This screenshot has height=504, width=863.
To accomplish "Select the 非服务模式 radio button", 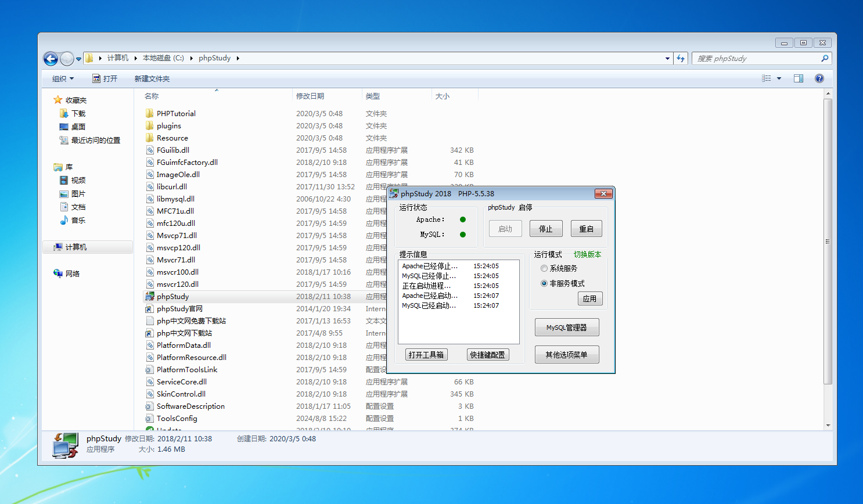I will pos(544,283).
